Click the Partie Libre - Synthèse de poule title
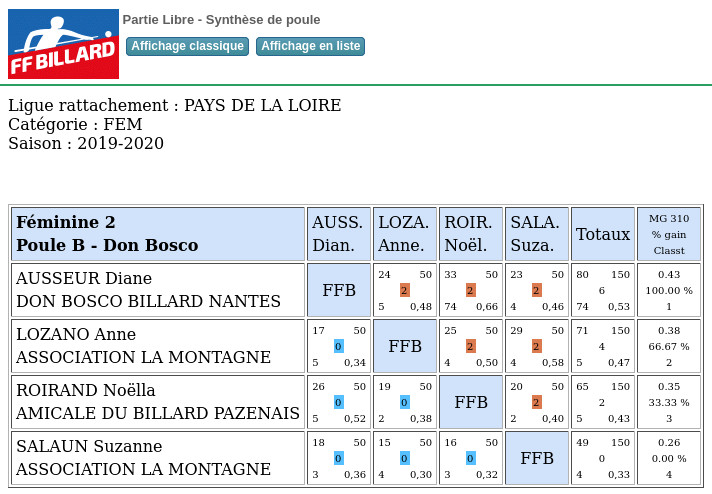 222,20
